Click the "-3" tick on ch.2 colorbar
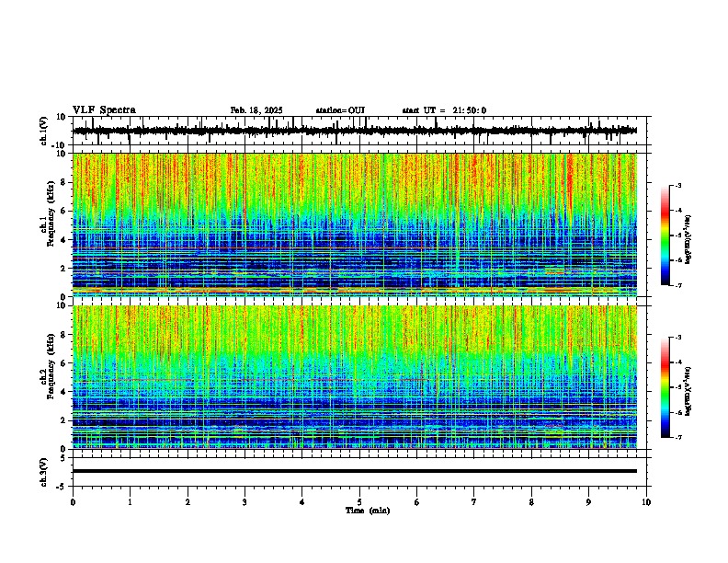The image size is (728, 563). click(x=678, y=338)
